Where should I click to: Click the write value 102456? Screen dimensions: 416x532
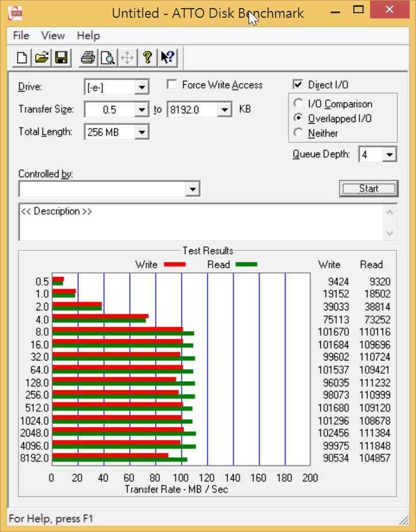333,433
